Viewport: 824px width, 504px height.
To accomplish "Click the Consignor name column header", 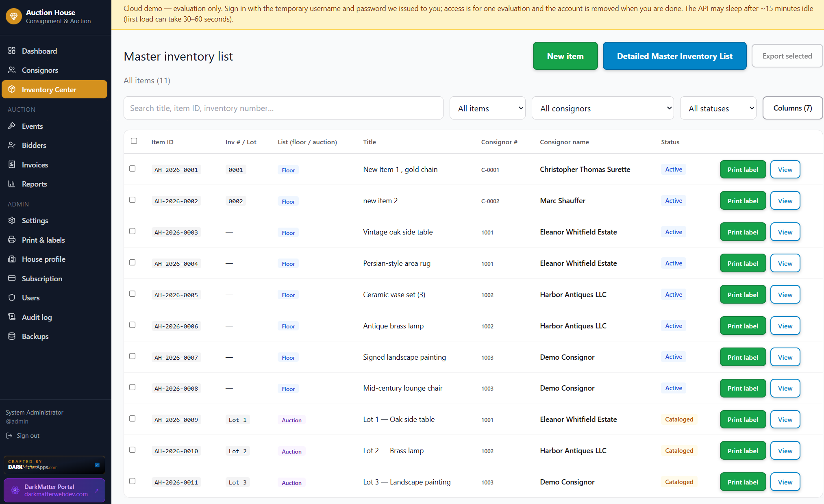I will [564, 142].
